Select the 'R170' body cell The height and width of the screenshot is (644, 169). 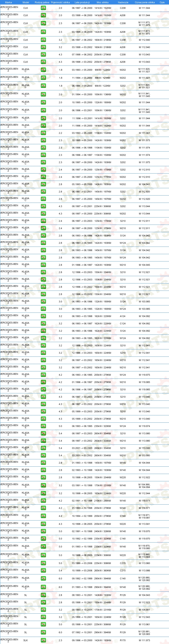pyautogui.click(x=123, y=640)
